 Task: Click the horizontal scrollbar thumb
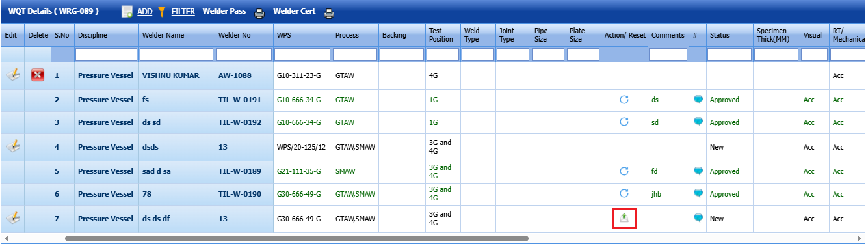(x=296, y=239)
